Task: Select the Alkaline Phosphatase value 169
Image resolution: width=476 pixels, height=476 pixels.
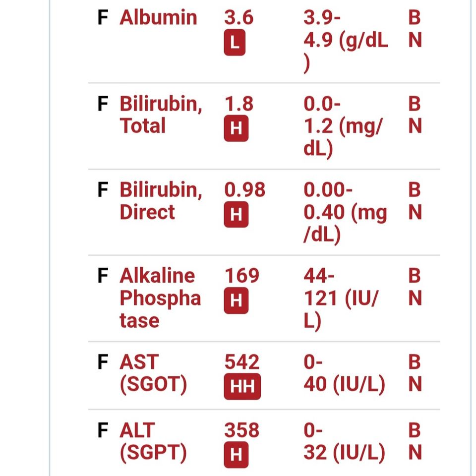Action: click(x=241, y=276)
